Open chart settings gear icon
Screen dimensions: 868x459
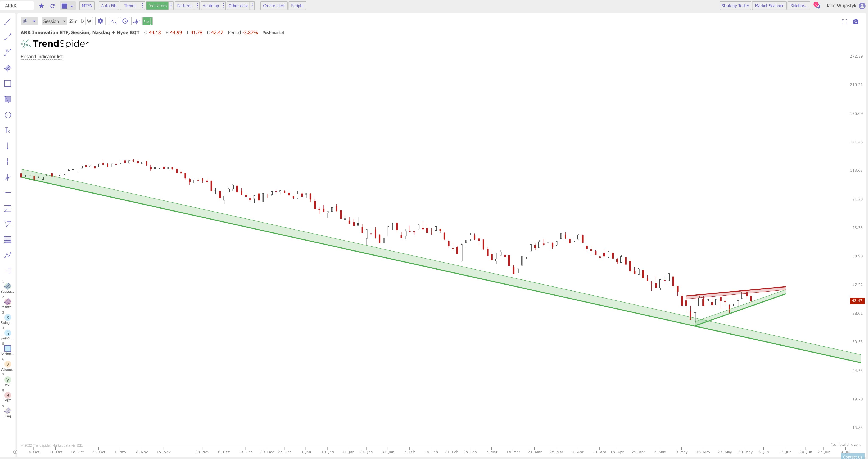point(100,21)
